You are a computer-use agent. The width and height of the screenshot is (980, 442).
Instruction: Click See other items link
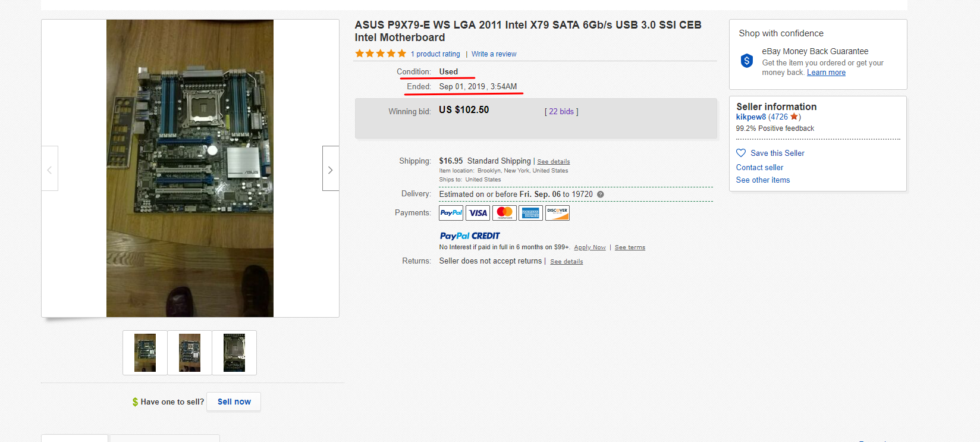(x=763, y=180)
